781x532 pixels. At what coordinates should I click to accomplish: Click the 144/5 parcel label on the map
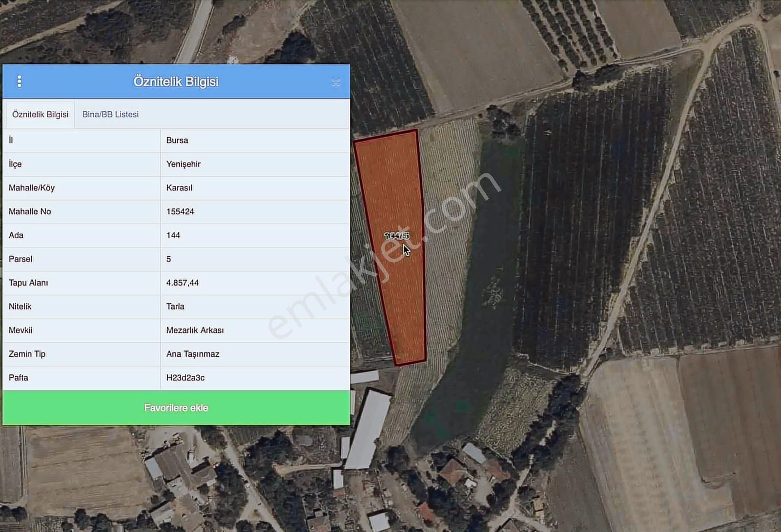pyautogui.click(x=396, y=236)
